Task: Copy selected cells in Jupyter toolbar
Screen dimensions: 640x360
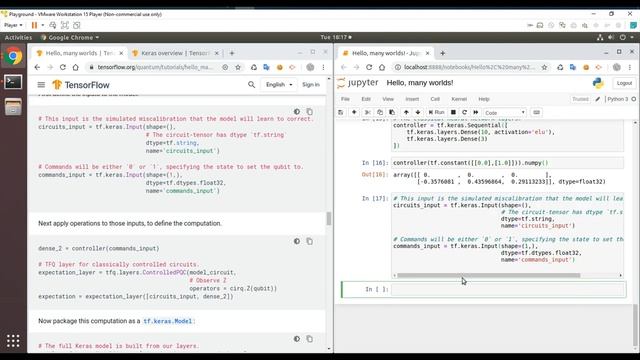Action: tap(380, 112)
